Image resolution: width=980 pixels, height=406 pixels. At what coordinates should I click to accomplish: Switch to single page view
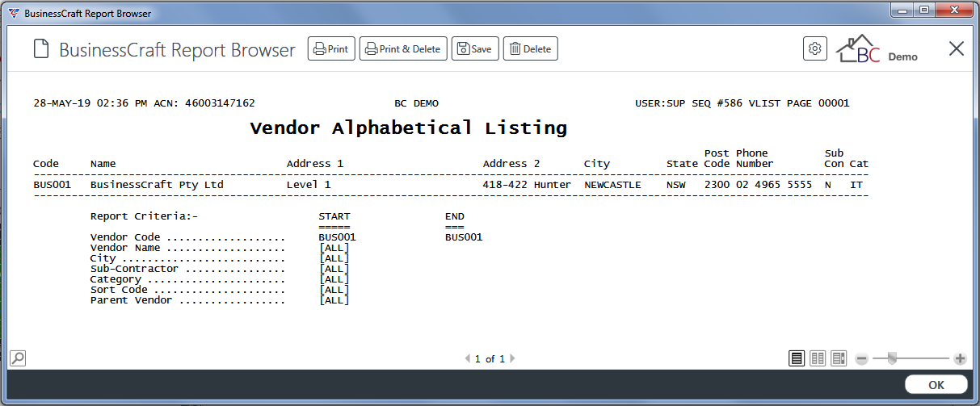[x=797, y=358]
